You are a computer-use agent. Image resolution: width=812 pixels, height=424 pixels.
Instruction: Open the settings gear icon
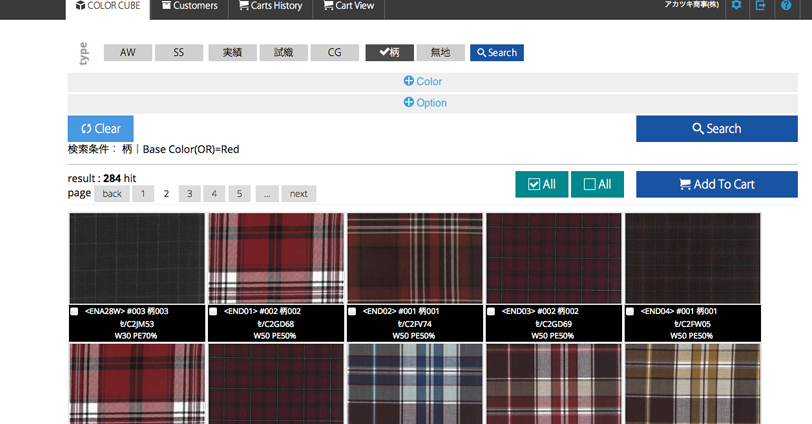736,5
